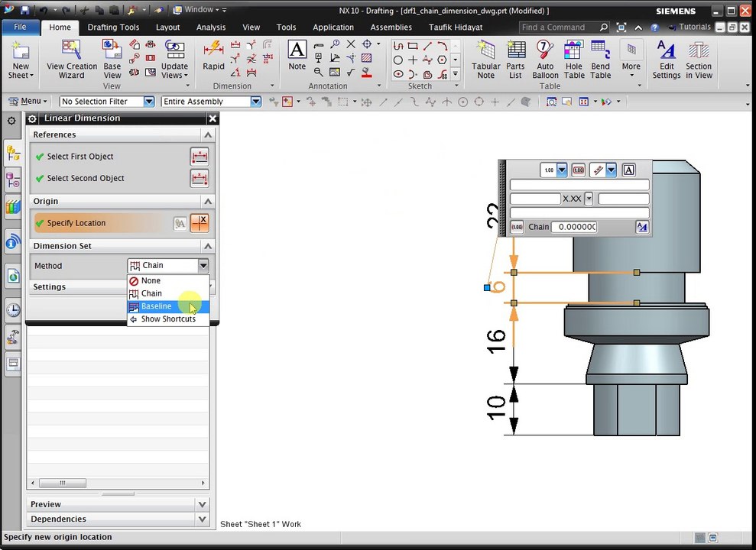Viewport: 756px width, 550px height.
Task: Click the top text field in dimension popup
Action: point(579,184)
